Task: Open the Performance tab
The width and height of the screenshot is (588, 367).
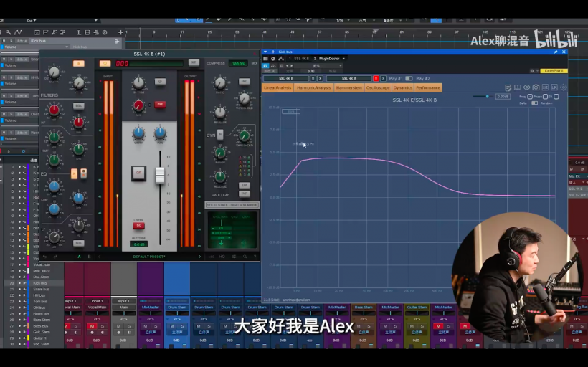Action: [x=428, y=87]
